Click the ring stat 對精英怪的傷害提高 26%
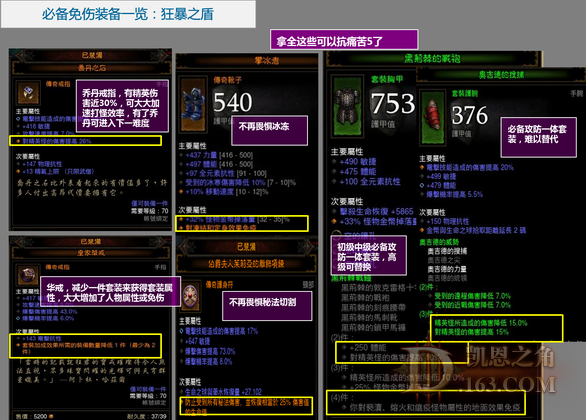 [56, 141]
